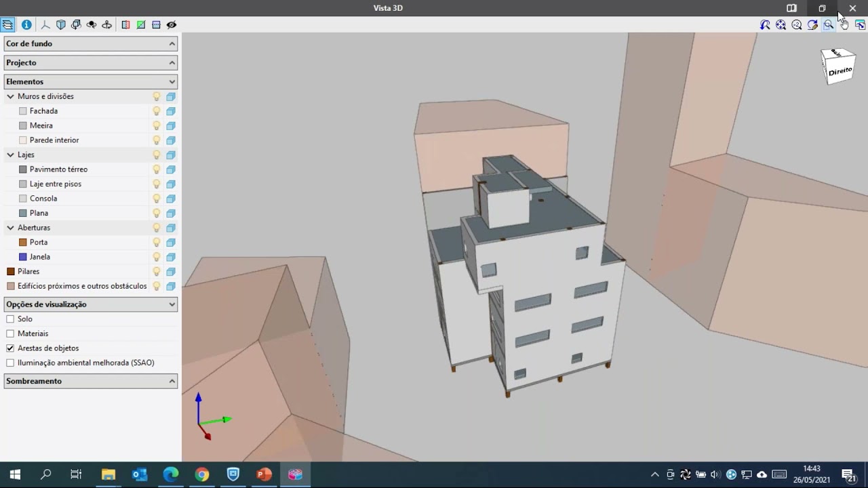Toggle the light bulb visibility for Parede interior
The height and width of the screenshot is (488, 868).
tap(157, 140)
